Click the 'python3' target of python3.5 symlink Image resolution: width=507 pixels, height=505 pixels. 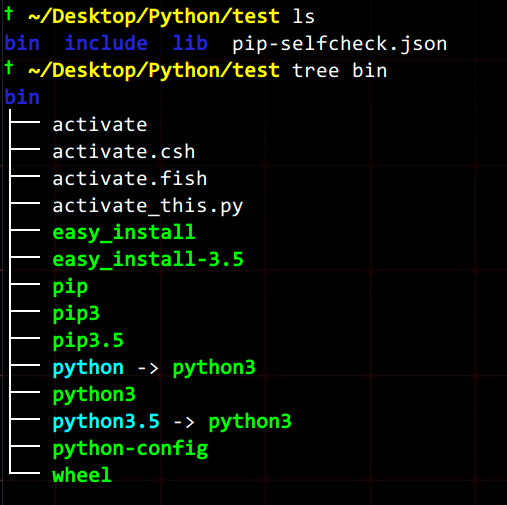click(250, 423)
